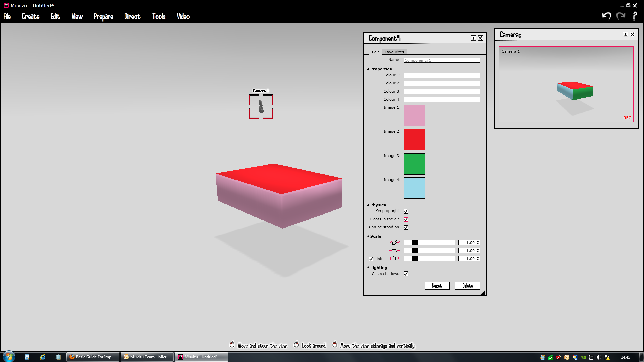Image resolution: width=644 pixels, height=362 pixels.
Task: Toggle the Casts shadows checkbox
Action: [406, 274]
